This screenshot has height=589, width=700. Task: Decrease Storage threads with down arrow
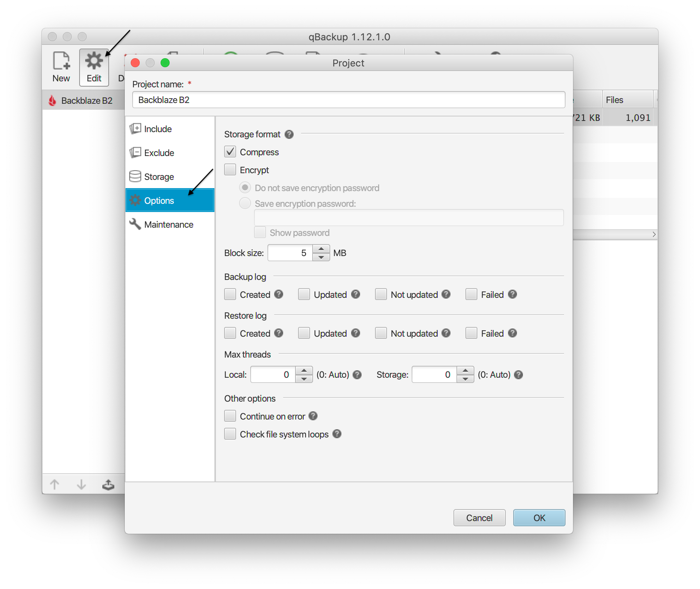coord(465,379)
